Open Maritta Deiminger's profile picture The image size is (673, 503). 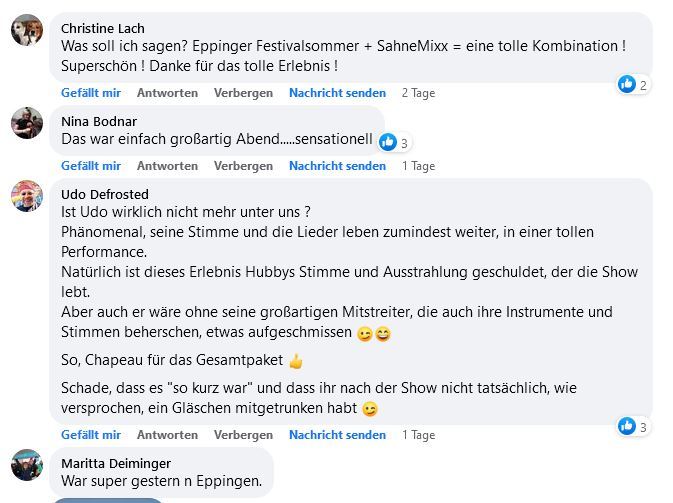point(27,465)
